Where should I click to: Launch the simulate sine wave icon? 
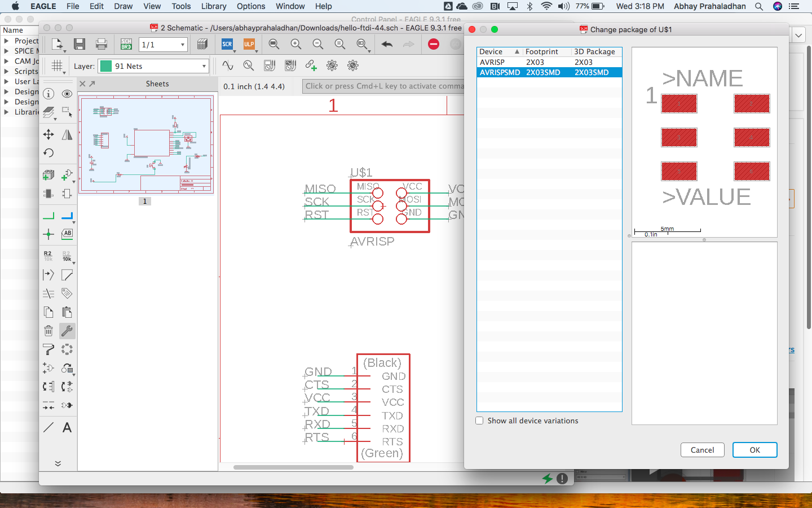pyautogui.click(x=227, y=65)
